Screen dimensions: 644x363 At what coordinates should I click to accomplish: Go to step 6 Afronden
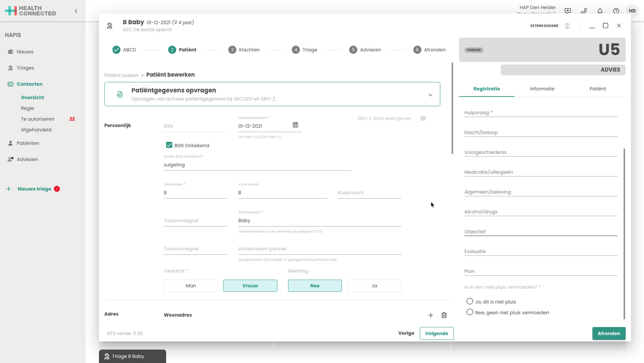pos(429,50)
